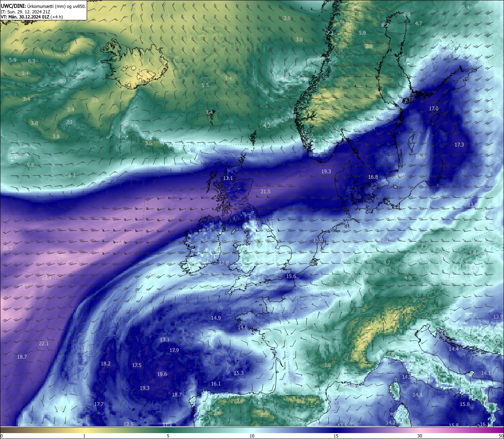Click the 13.5 value at bottom edge
The height and width of the screenshot is (439, 504).
click(x=342, y=426)
